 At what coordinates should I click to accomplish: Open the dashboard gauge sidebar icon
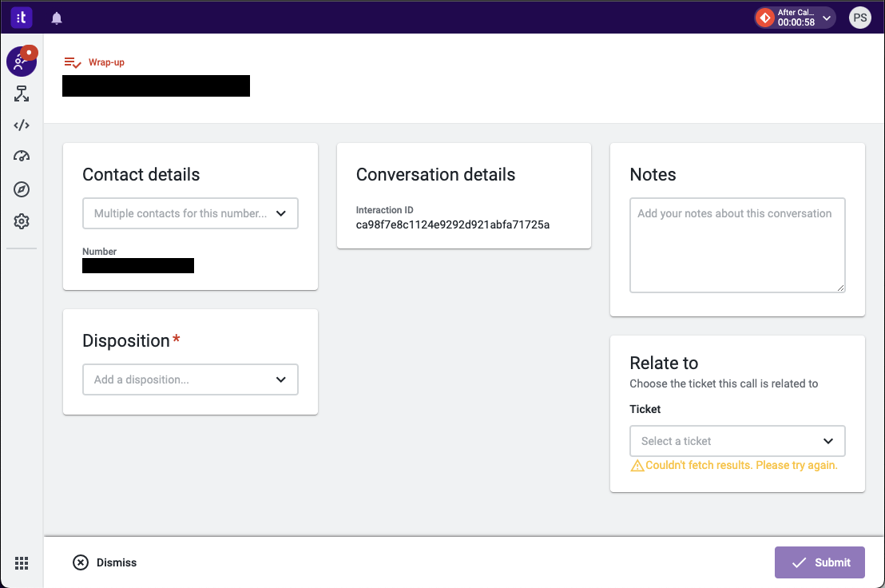(x=22, y=157)
